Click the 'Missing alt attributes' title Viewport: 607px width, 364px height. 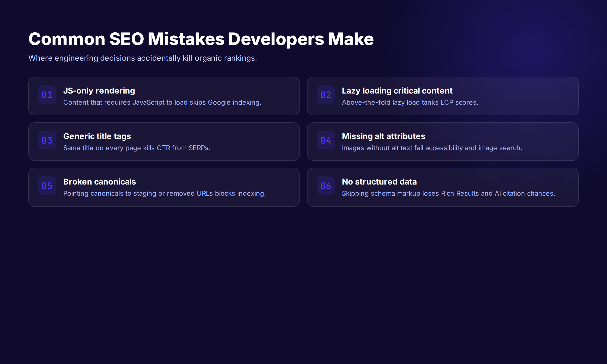384,136
